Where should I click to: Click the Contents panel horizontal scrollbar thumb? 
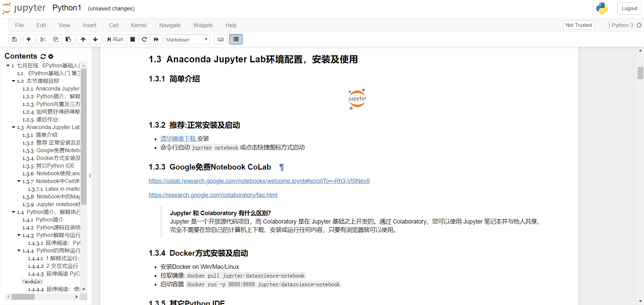point(23,297)
